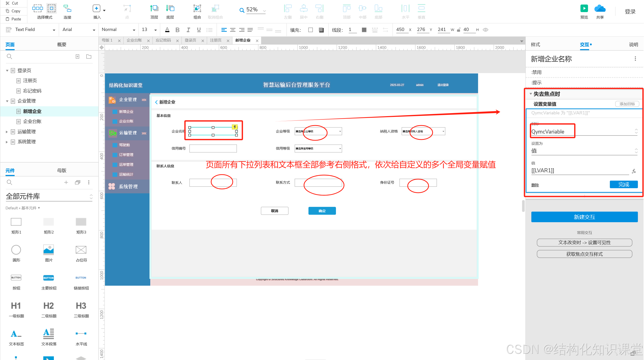Open the zoom level dropdown
Screen dimensions: 644x360
[264, 11]
